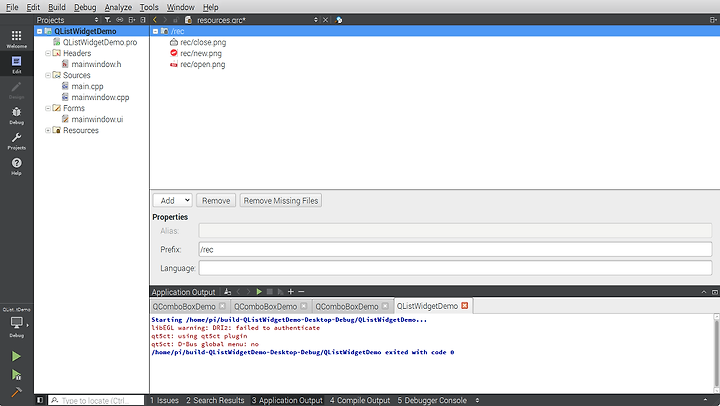720x406 pixels.
Task: Select QListWidgetDemo.pro file
Action: pos(100,42)
